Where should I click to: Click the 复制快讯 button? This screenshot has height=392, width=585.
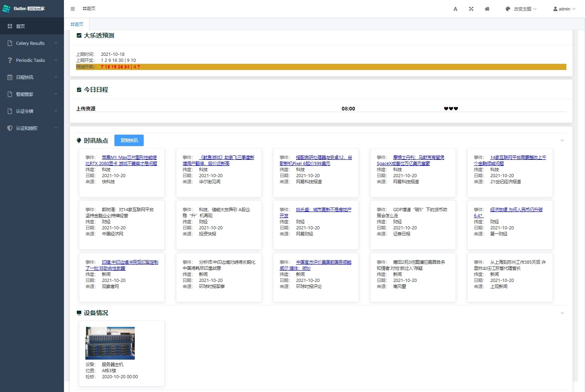click(129, 140)
